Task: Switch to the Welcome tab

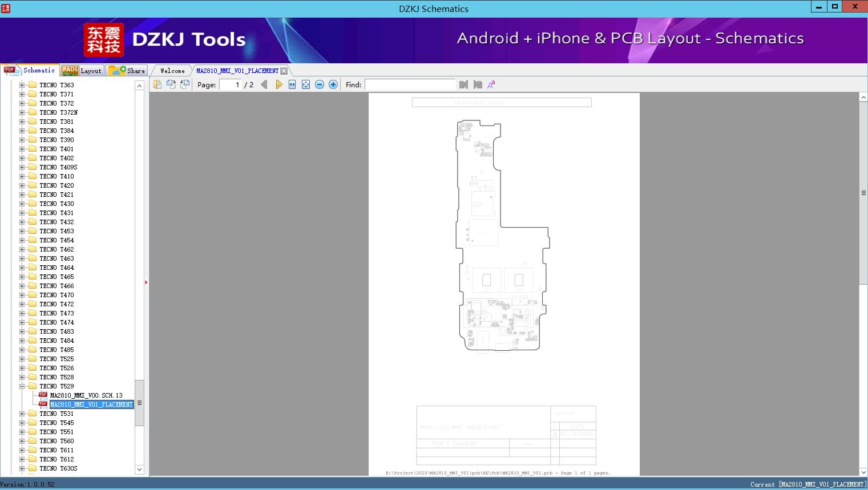Action: click(x=172, y=71)
